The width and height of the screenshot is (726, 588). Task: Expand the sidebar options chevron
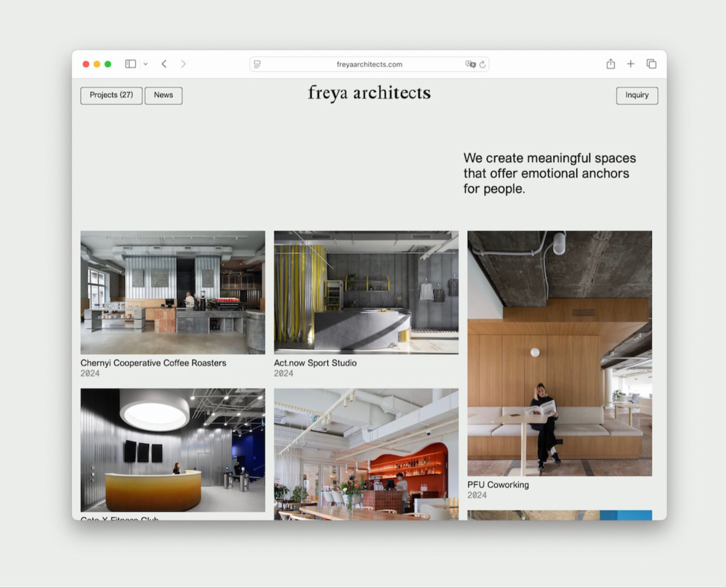(146, 64)
